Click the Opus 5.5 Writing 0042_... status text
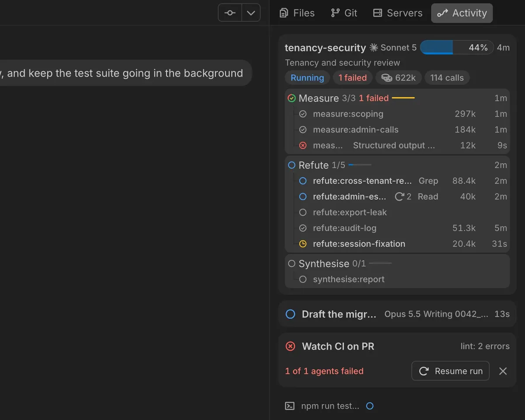This screenshot has height=420, width=525. (436, 314)
